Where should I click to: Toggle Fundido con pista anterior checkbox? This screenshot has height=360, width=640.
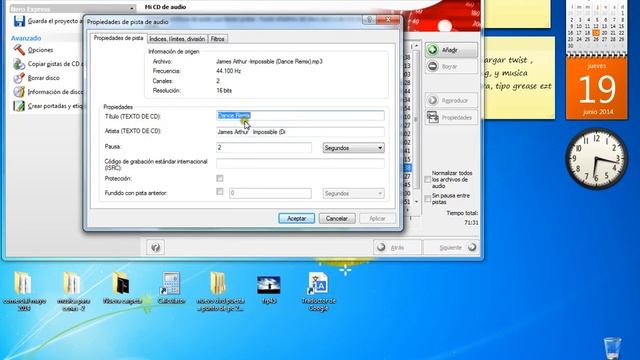pyautogui.click(x=220, y=191)
